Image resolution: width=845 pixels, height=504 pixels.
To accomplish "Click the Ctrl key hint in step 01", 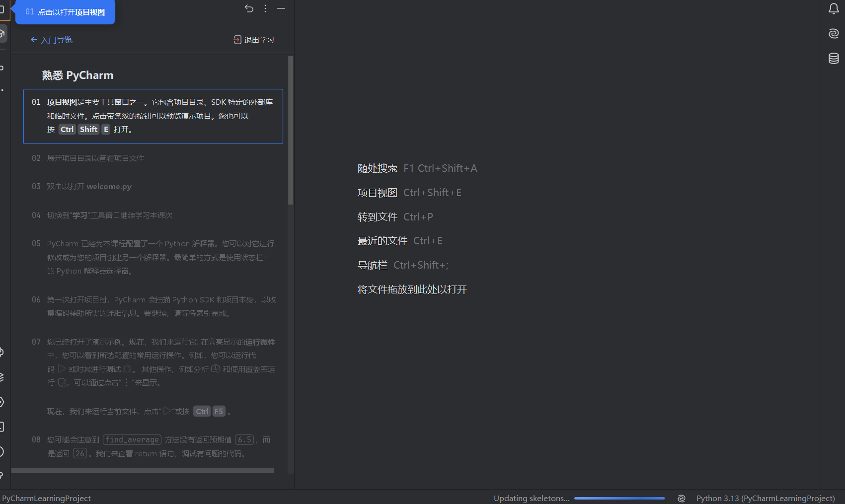I will (67, 130).
